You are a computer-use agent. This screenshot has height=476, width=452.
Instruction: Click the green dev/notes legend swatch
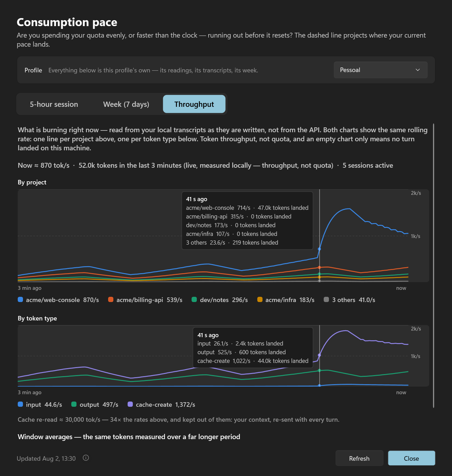[x=194, y=300]
